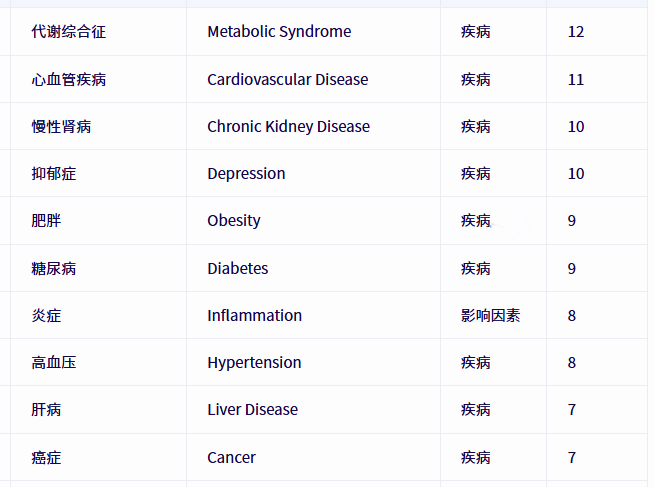The height and width of the screenshot is (487, 655).
Task: Select the Metabolic Syndrome cell
Action: 279,32
